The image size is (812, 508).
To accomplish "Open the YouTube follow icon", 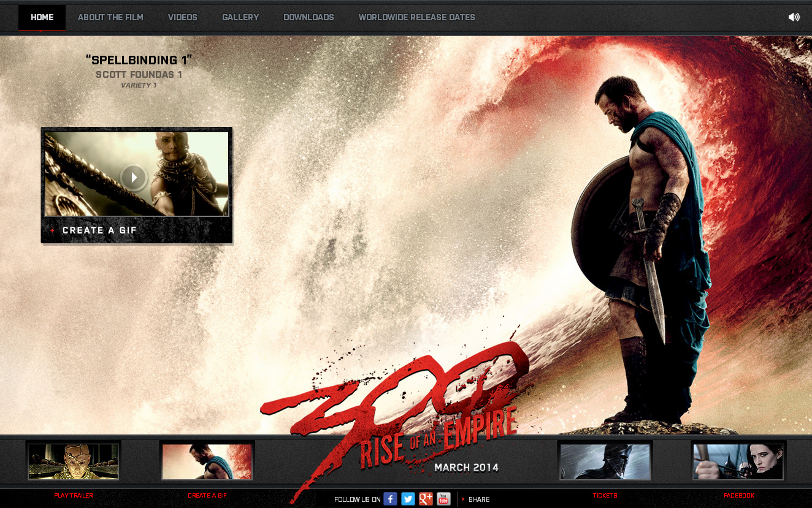I will coord(443,499).
